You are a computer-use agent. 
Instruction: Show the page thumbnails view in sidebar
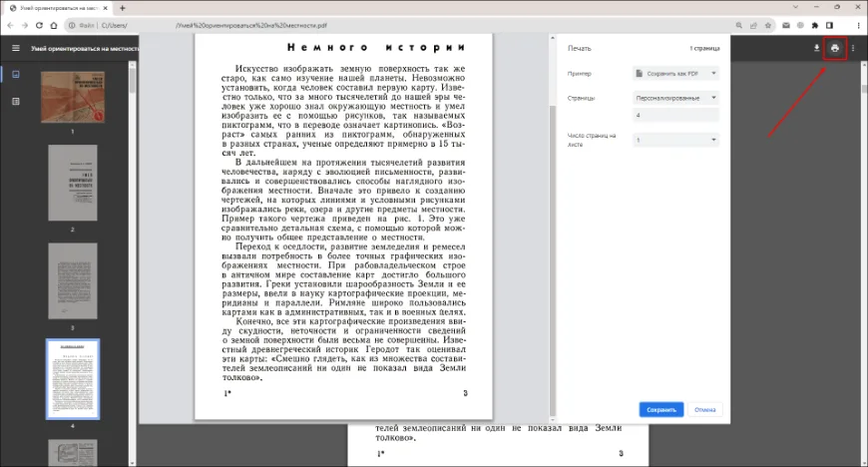(15, 74)
